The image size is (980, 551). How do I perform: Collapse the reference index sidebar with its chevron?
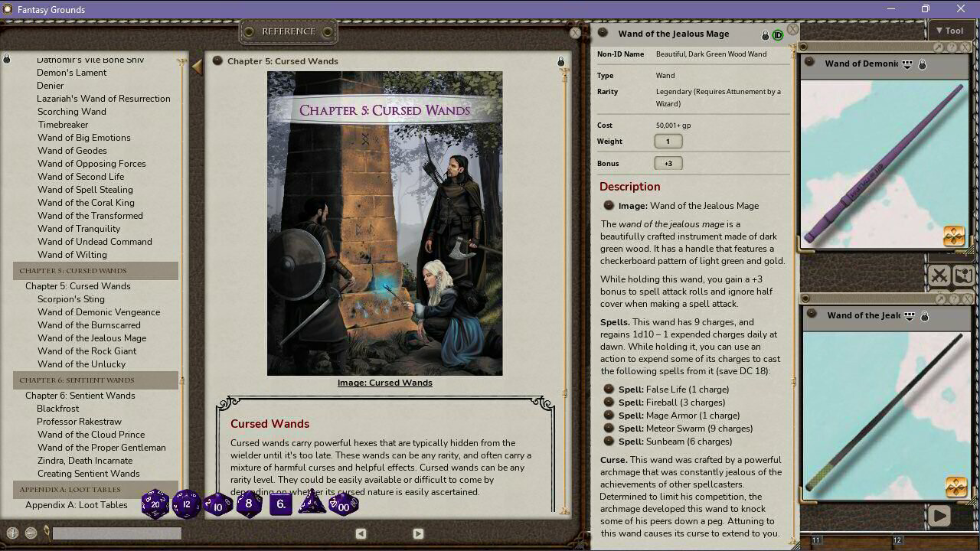(x=198, y=67)
